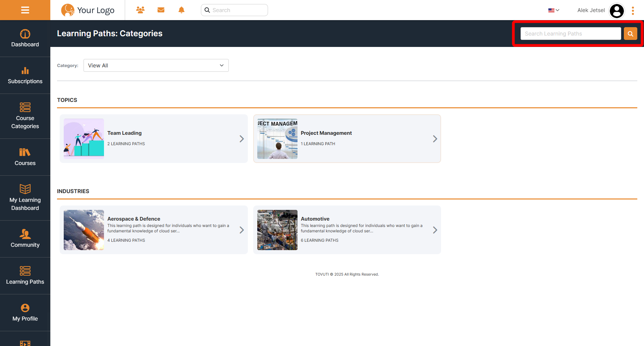
Task: Open Subscriptions from the sidebar
Action: click(x=25, y=75)
